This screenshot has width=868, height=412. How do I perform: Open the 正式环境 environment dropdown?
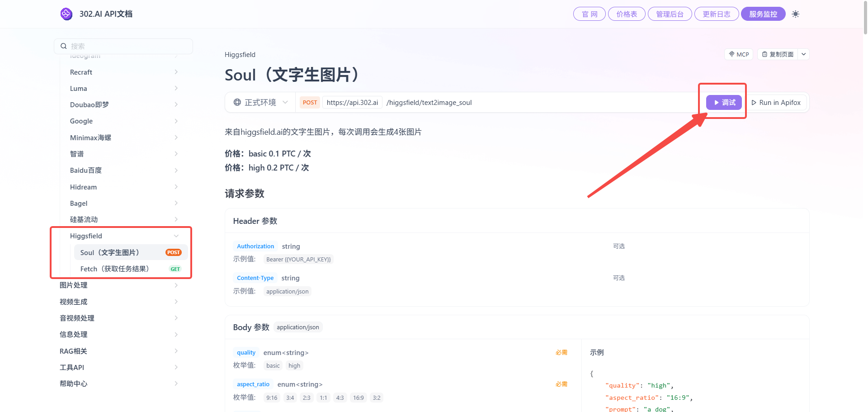261,103
